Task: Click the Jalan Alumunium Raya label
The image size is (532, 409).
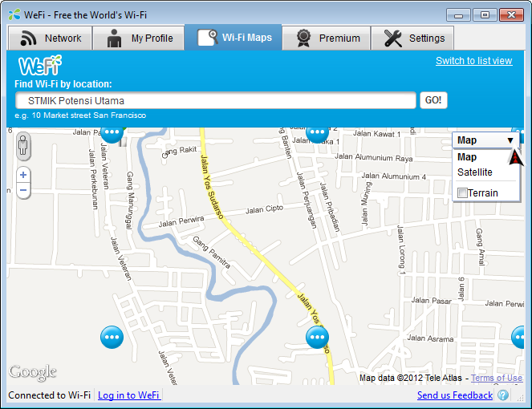Action: [374, 157]
